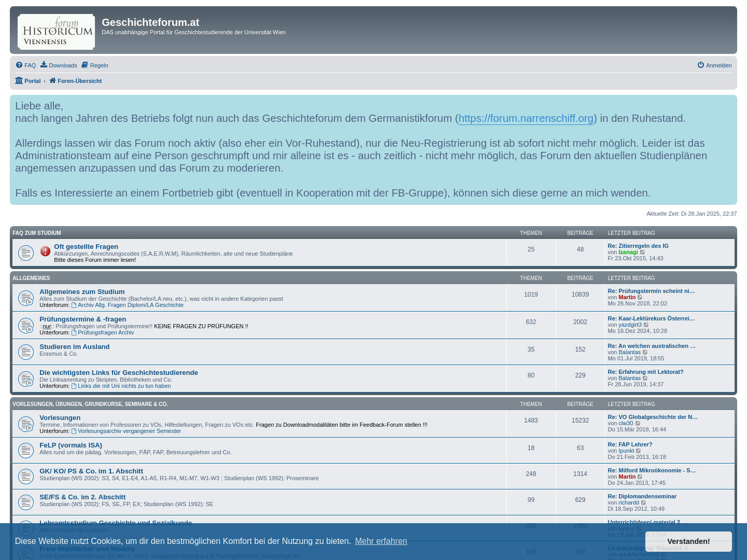The height and width of the screenshot is (560, 747).
Task: Go to the Portal breadcrumb
Action: point(28,81)
